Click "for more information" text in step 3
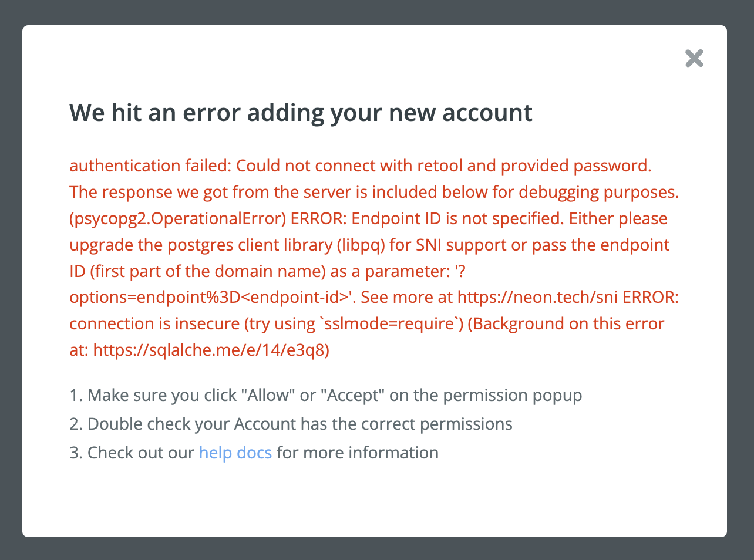Screen dimensions: 754x560 [358, 453]
